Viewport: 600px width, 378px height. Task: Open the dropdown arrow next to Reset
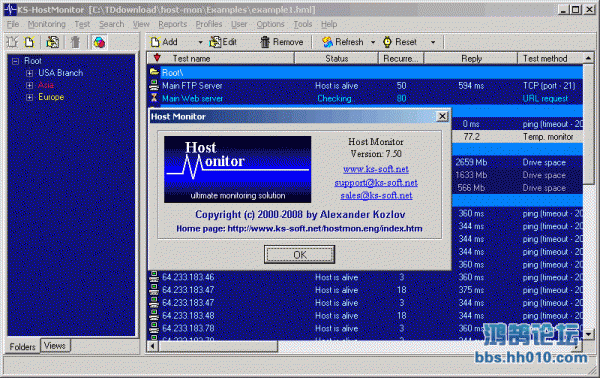point(433,42)
